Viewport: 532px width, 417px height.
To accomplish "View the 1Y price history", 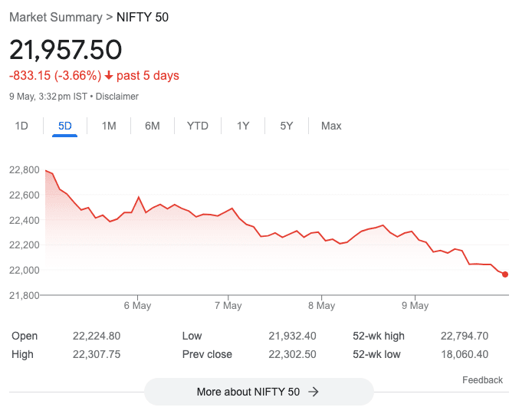I will 243,126.
